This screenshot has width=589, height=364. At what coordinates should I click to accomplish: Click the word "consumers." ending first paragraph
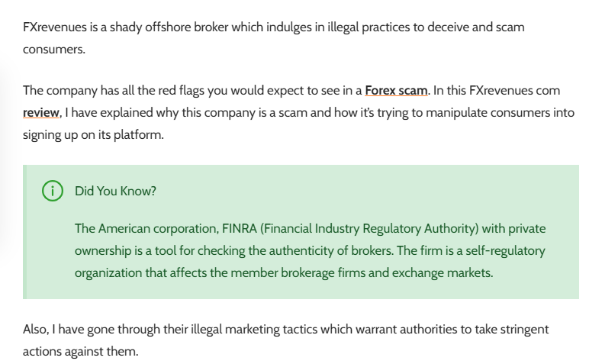[x=54, y=50]
